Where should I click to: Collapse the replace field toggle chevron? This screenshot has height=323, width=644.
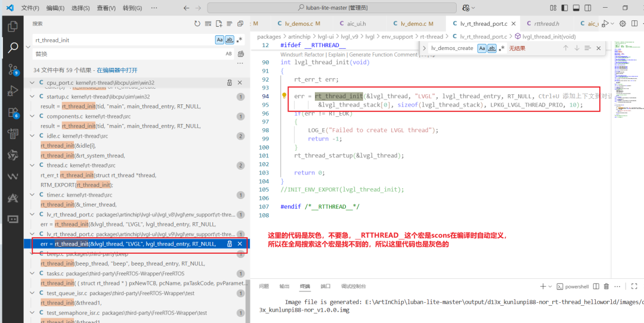click(x=28, y=47)
